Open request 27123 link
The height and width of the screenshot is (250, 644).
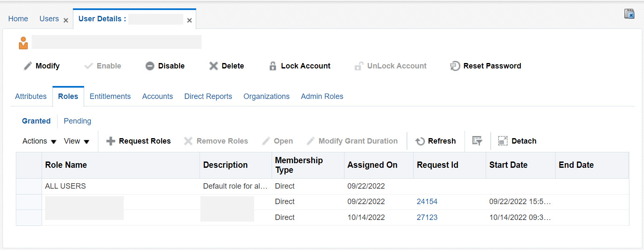(x=427, y=217)
